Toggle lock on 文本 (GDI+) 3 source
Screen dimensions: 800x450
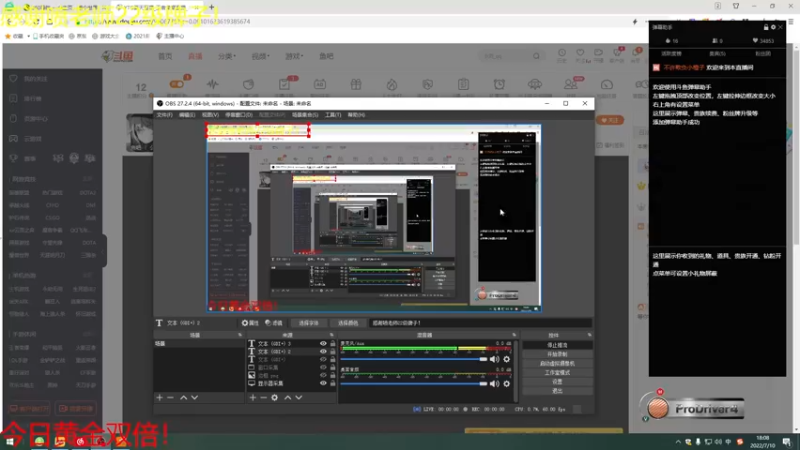333,344
